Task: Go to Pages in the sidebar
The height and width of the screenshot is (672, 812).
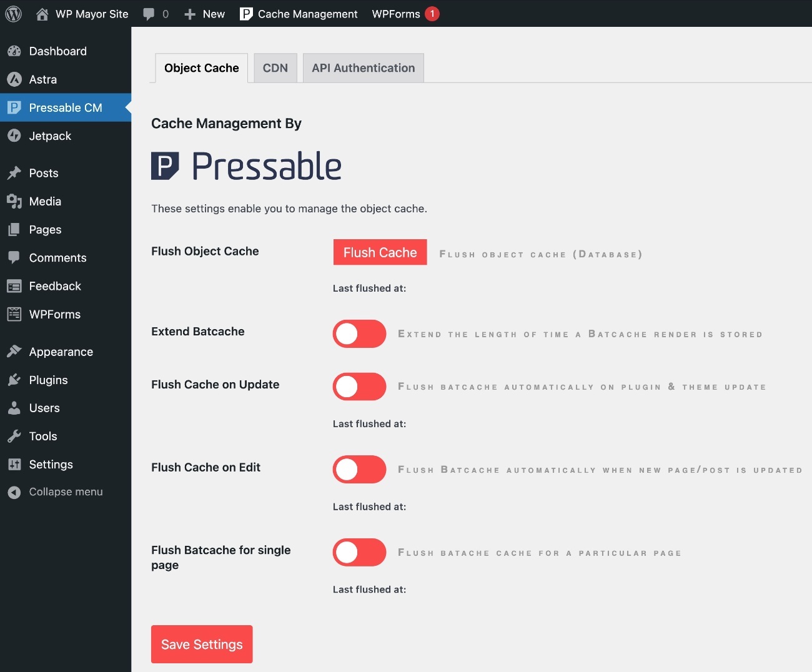Action: [45, 229]
